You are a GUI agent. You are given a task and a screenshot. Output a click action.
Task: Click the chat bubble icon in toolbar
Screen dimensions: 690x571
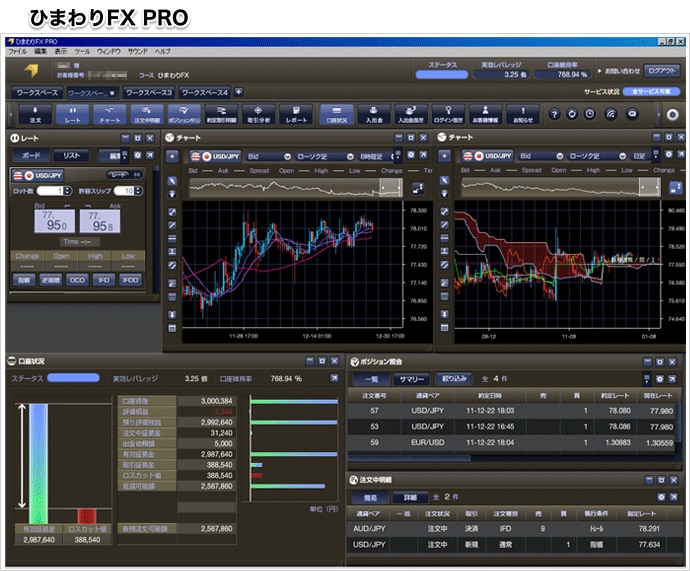pos(632,114)
